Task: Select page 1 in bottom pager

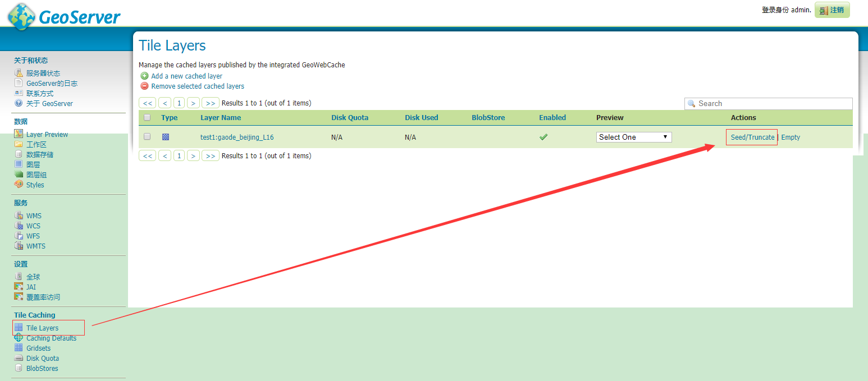Action: tap(179, 155)
